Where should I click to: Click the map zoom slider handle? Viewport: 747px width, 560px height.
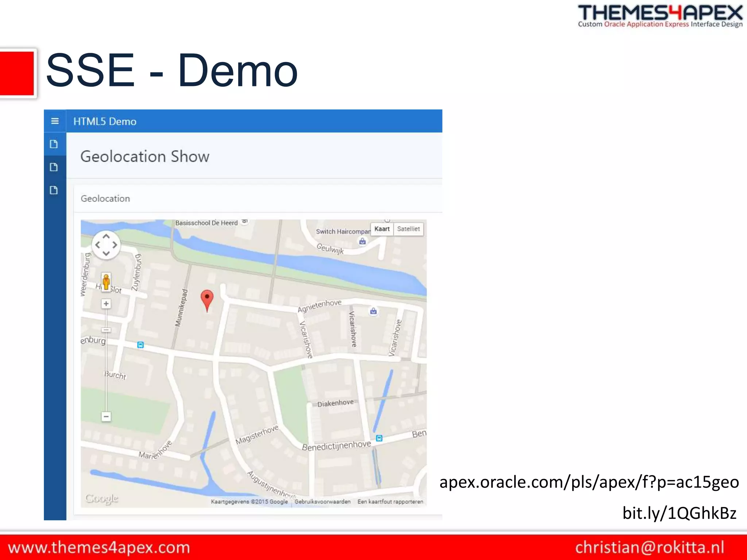click(106, 330)
